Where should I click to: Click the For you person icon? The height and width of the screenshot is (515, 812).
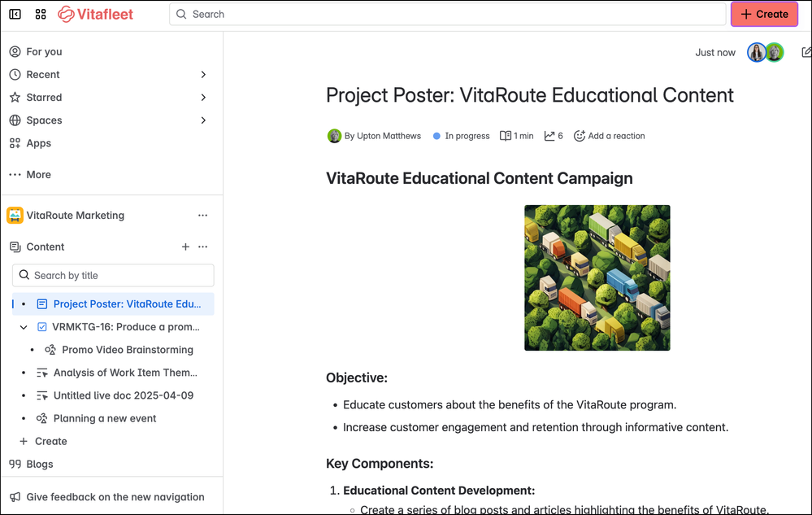click(x=15, y=52)
